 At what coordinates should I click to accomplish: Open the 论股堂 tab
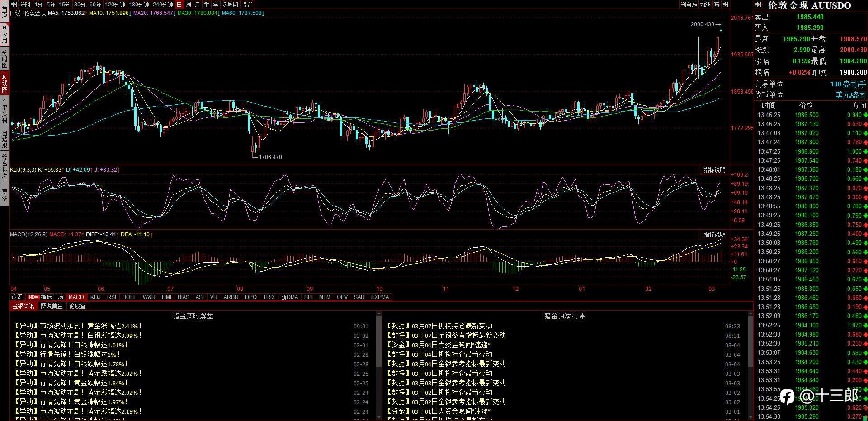point(77,306)
